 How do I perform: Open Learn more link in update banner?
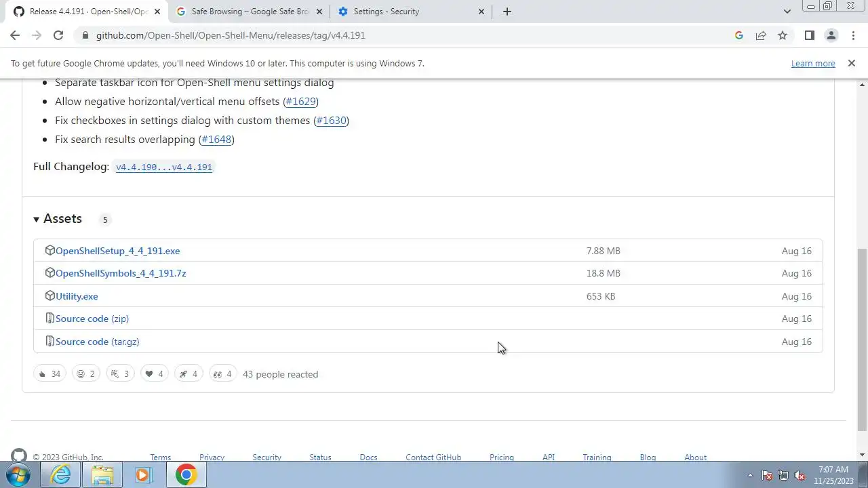click(813, 63)
